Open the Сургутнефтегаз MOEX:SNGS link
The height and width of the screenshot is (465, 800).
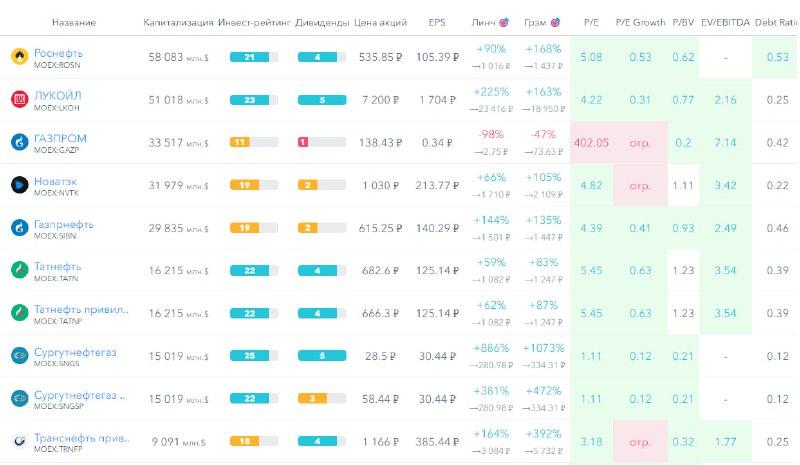pos(75,352)
